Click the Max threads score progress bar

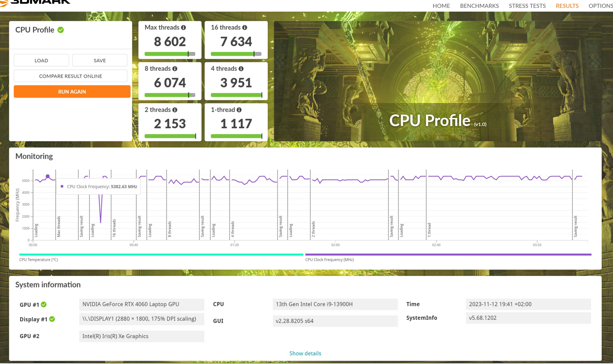[x=170, y=54]
